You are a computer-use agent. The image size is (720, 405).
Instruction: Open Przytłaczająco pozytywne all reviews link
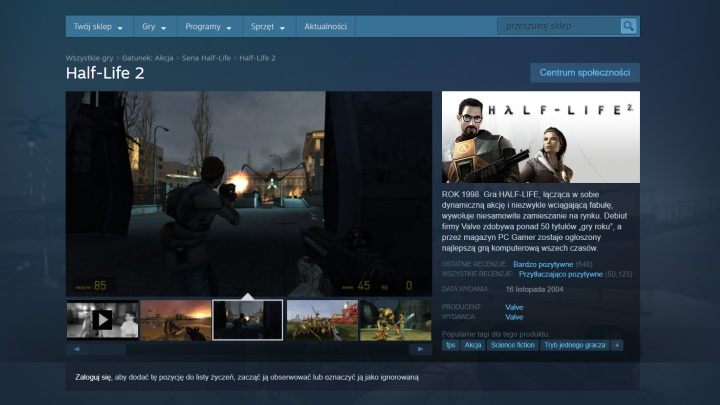tap(561, 274)
